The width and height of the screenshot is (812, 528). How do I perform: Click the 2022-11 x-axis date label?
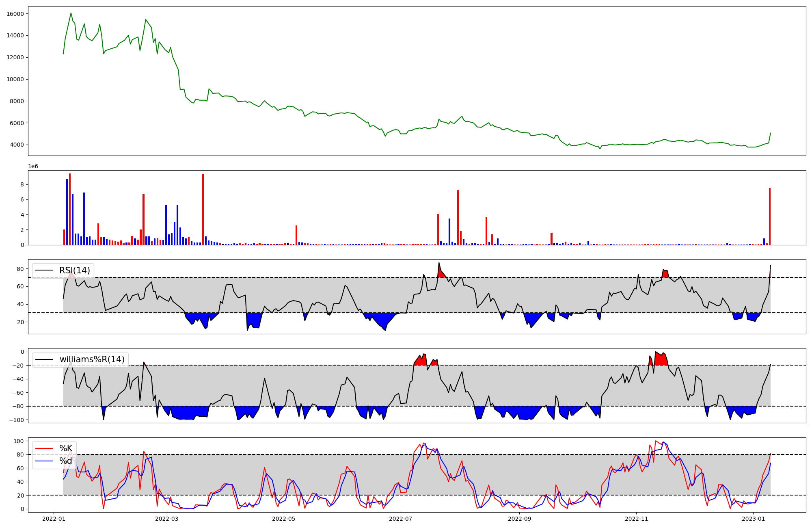click(636, 519)
